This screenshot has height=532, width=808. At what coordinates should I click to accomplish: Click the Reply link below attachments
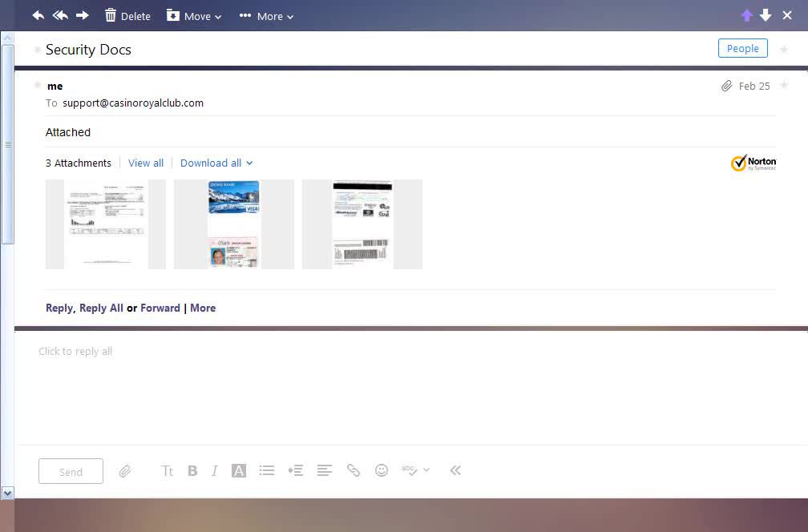pyautogui.click(x=59, y=308)
